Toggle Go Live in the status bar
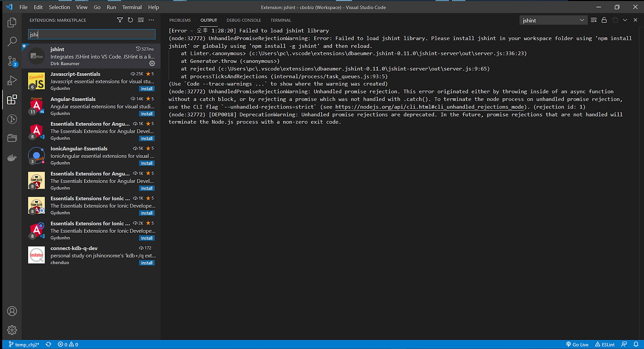The height and width of the screenshot is (349, 644). pos(577,344)
